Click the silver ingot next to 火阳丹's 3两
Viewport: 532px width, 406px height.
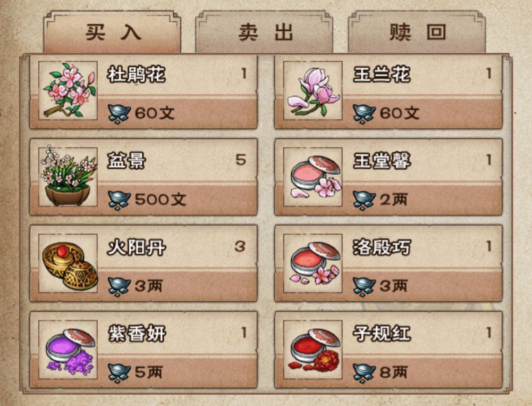point(119,287)
